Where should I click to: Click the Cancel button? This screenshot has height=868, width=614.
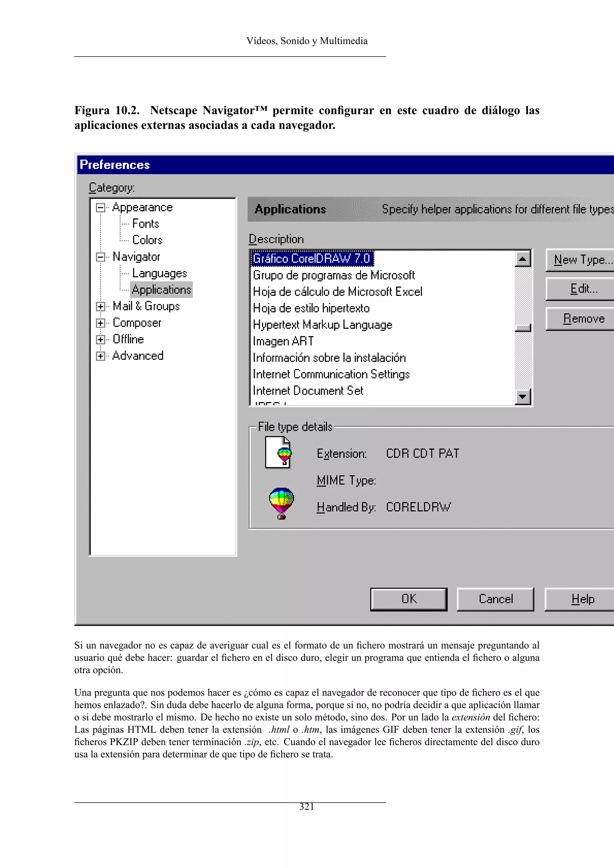[495, 599]
